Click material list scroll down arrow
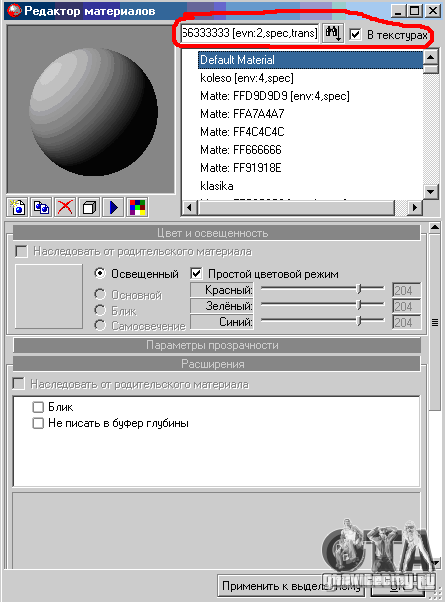 pos(430,192)
